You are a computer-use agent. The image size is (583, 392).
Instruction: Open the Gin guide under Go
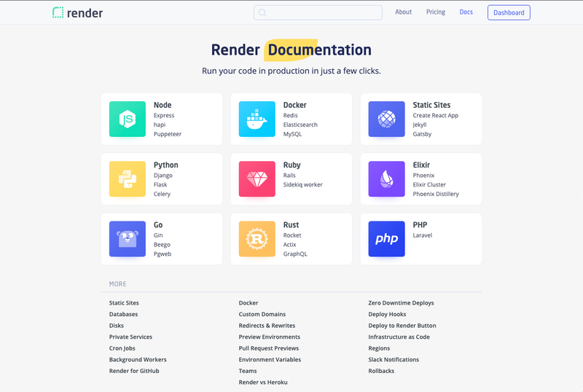pyautogui.click(x=158, y=235)
